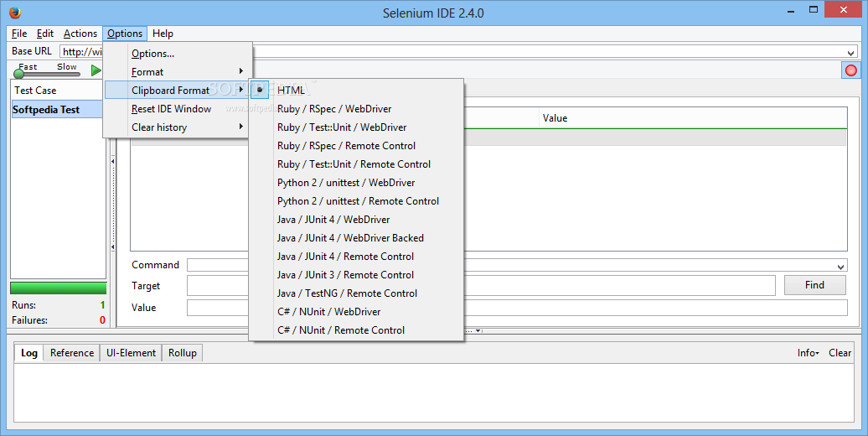Open the Base URL dropdown arrow
Viewport: 868px width, 436px height.
[x=851, y=53]
